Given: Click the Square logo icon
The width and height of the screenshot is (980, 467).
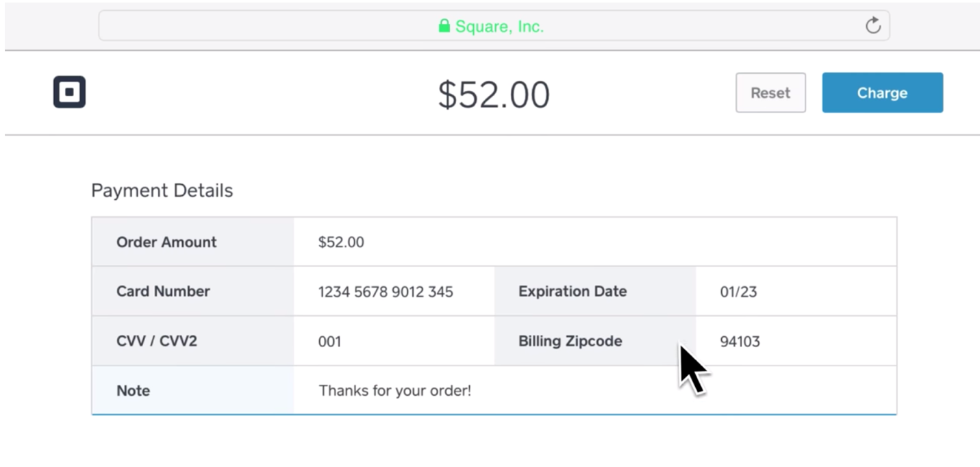Looking at the screenshot, I should click(x=69, y=92).
